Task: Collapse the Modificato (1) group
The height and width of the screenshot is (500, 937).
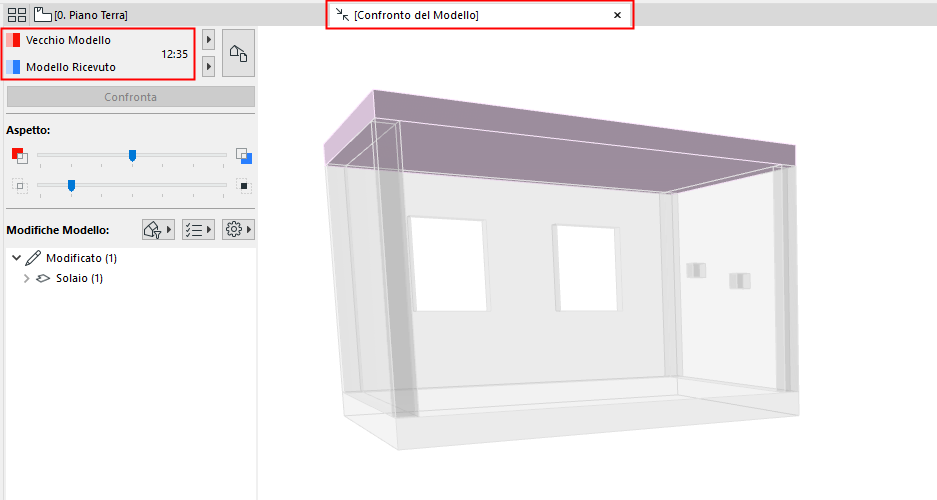Action: pos(16,258)
